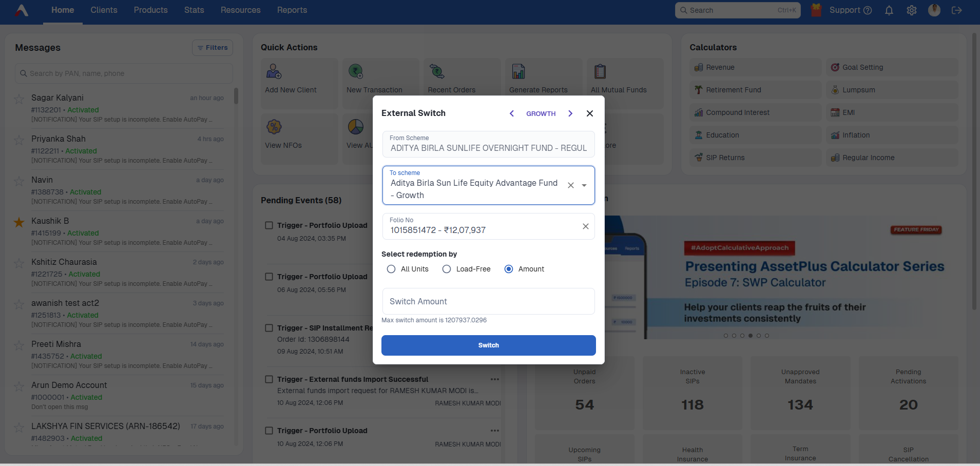
Task: Open View NFOs quick action
Action: (299, 139)
